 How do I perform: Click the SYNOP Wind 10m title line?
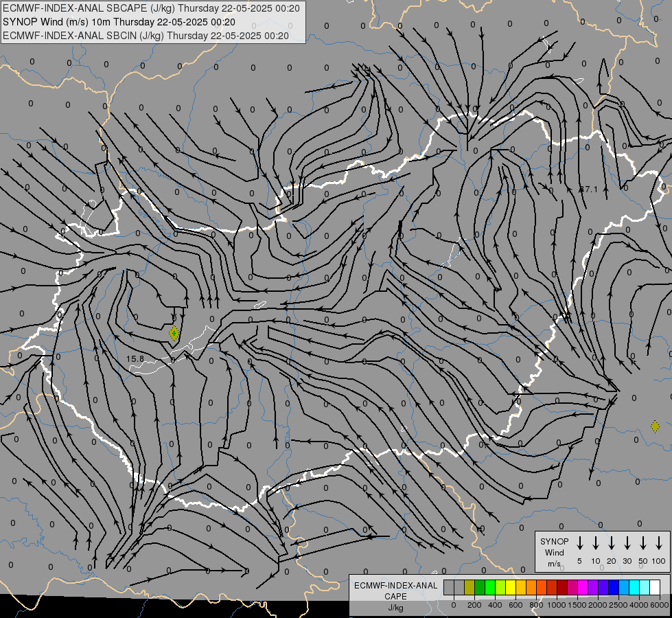coord(119,22)
